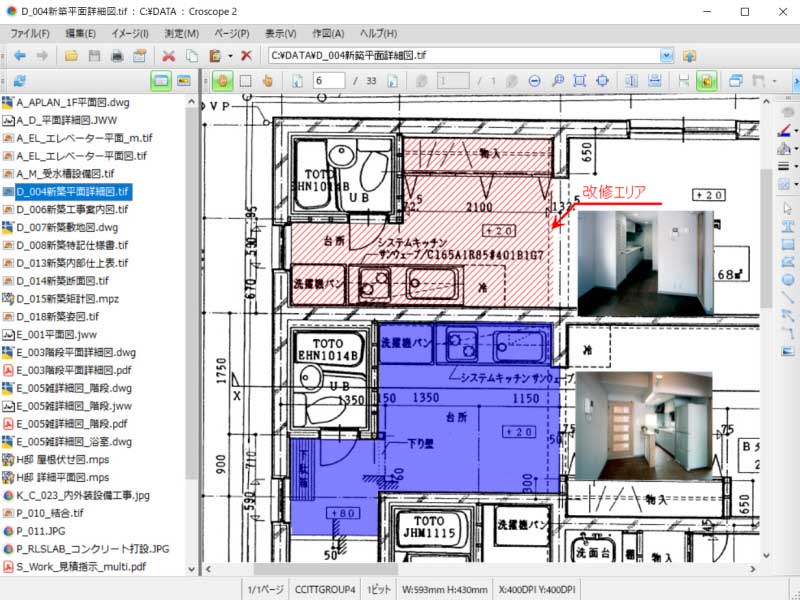Click the page number input field
The width and height of the screenshot is (800, 600).
point(329,81)
